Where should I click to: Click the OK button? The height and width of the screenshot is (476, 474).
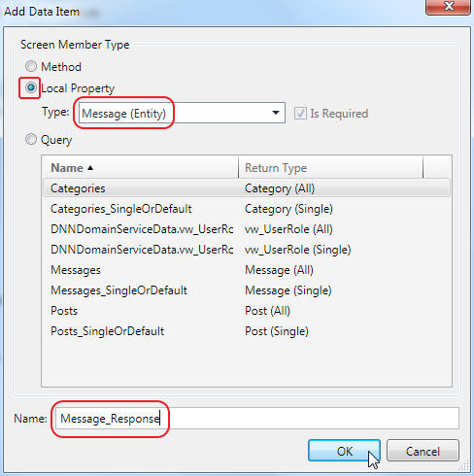click(x=344, y=451)
